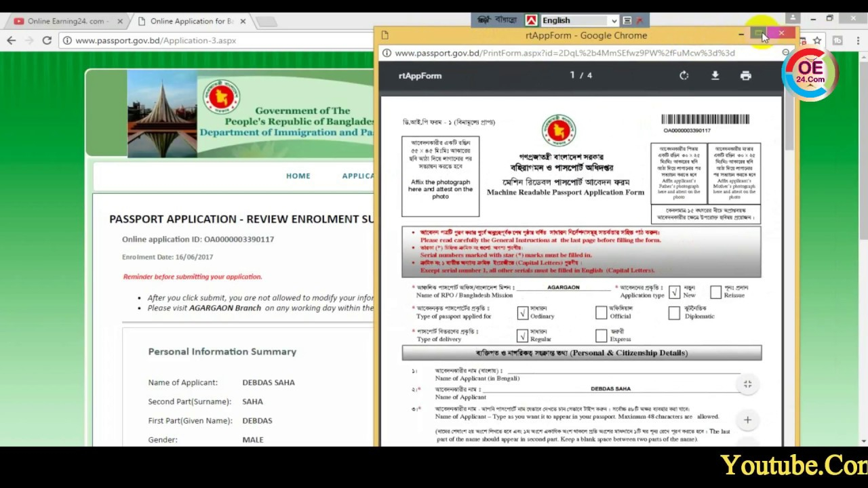Bookmark this page with star icon
This screenshot has height=488, width=868.
pyautogui.click(x=817, y=41)
